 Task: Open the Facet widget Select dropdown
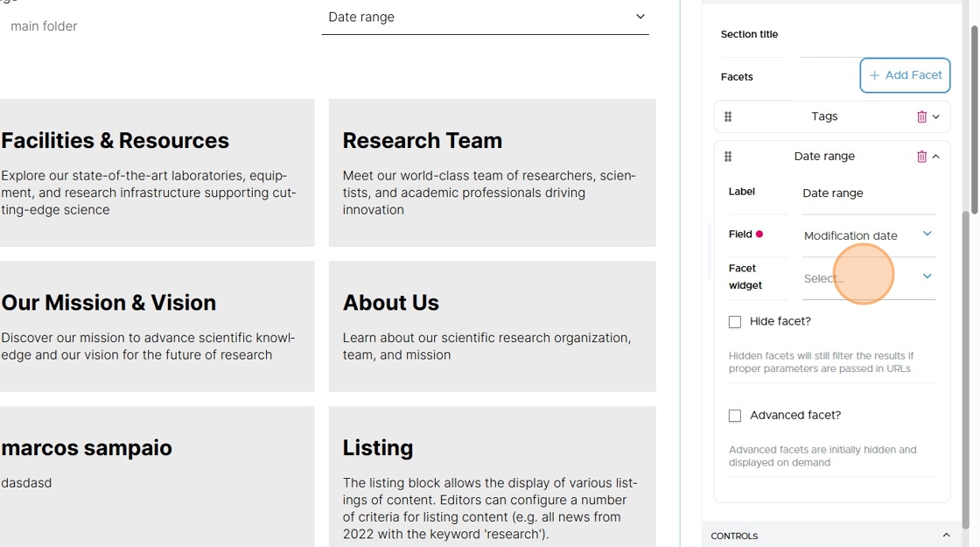pyautogui.click(x=869, y=278)
